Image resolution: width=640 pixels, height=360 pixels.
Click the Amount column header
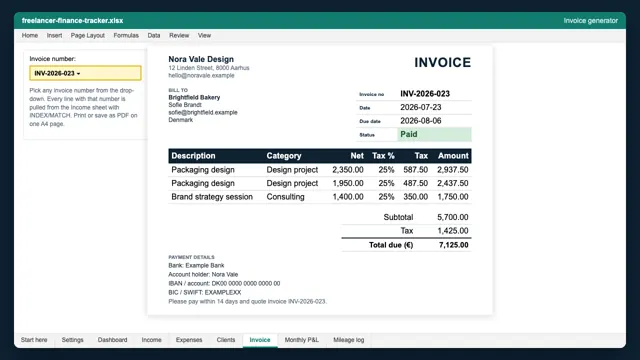tap(453, 156)
